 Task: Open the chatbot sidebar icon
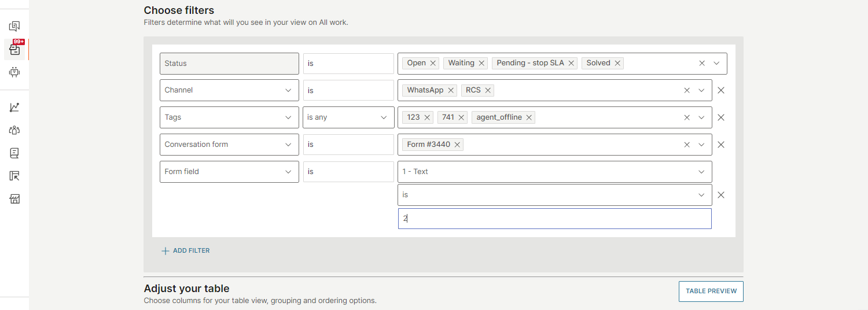[14, 72]
